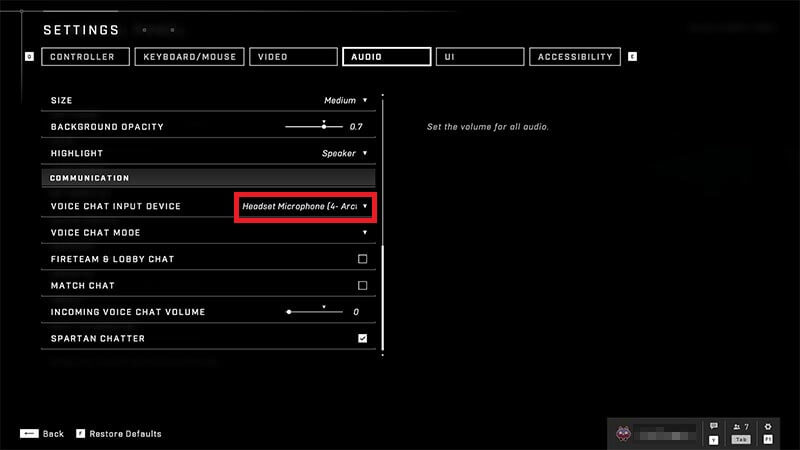
Task: Click the player avatar emblem
Action: coord(623,434)
